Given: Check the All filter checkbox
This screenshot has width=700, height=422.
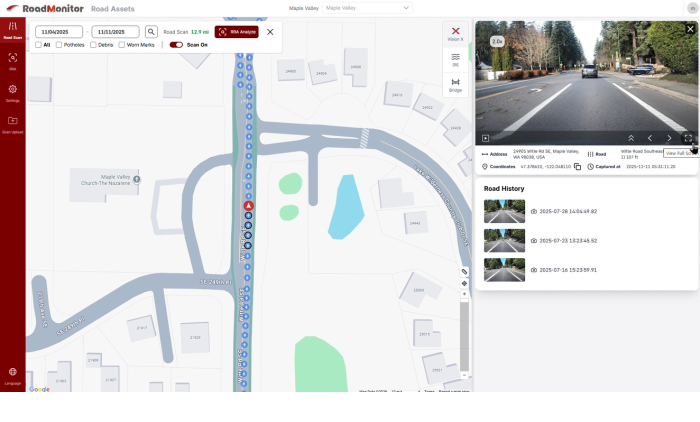Looking at the screenshot, I should (38, 45).
